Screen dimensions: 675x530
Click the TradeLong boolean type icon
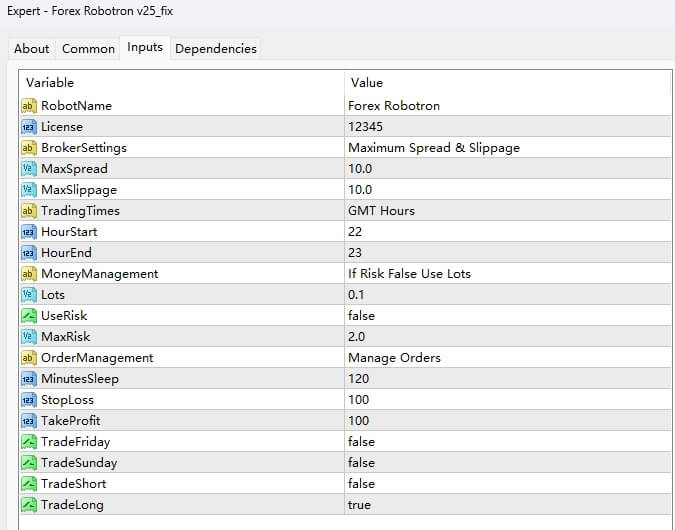pyautogui.click(x=28, y=504)
